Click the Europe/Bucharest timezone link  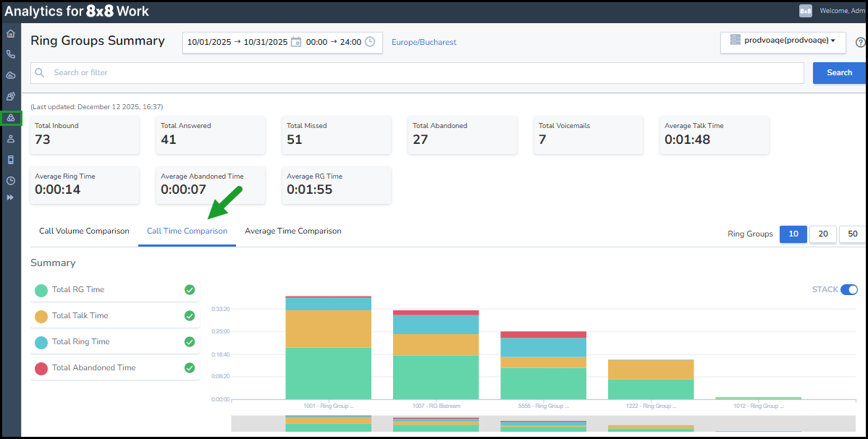point(424,42)
